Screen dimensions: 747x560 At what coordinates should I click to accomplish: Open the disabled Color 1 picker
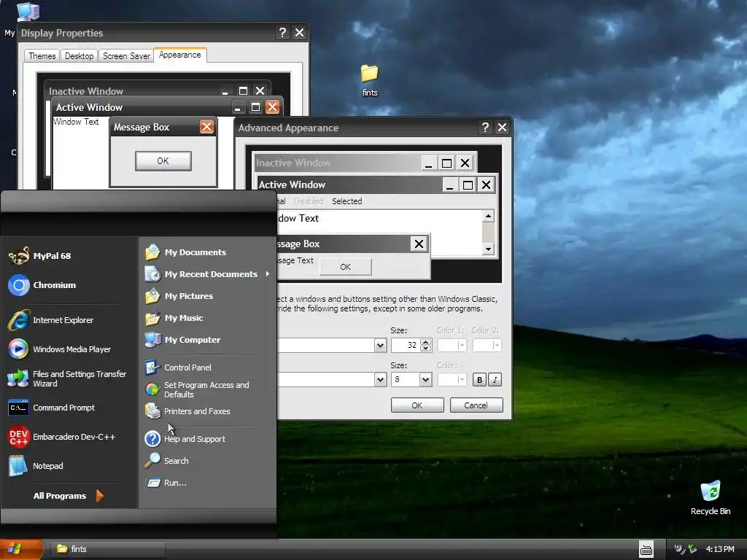[452, 345]
